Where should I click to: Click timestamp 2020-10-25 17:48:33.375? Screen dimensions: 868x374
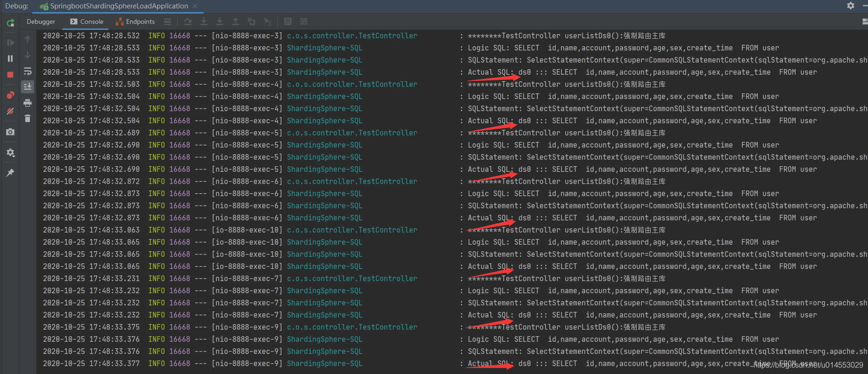[x=91, y=327]
